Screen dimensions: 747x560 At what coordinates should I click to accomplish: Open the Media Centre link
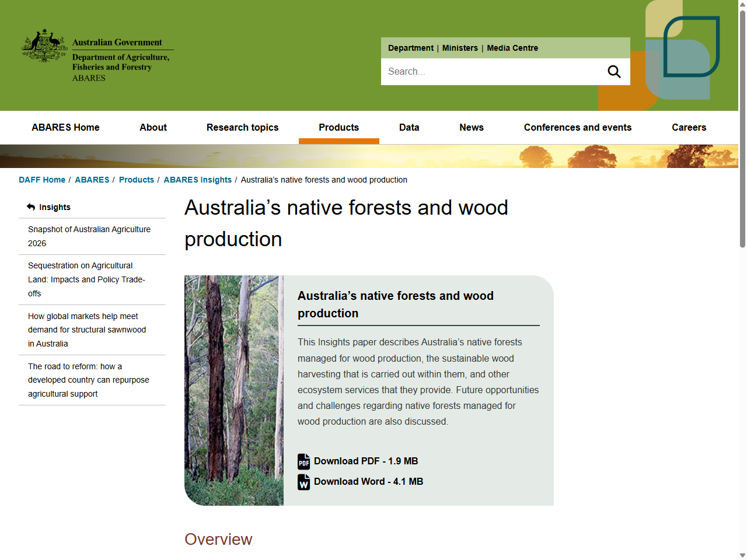click(x=512, y=48)
